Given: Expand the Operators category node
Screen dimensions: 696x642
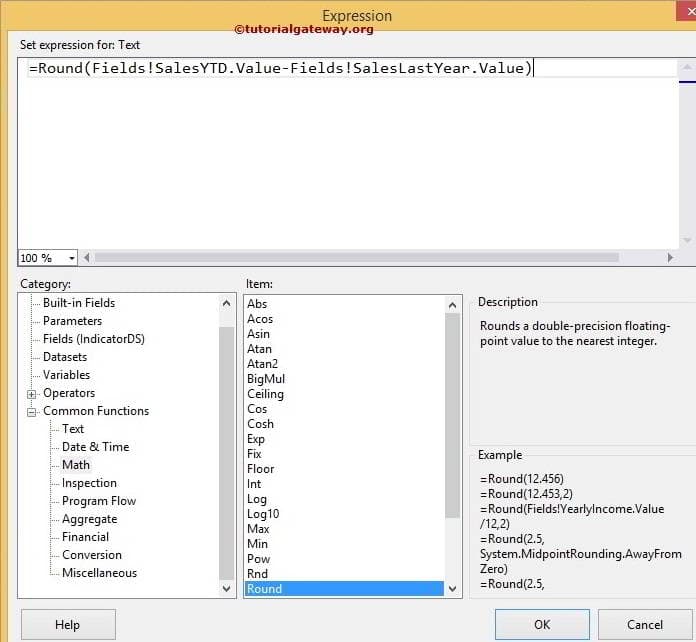Looking at the screenshot, I should coord(32,394).
